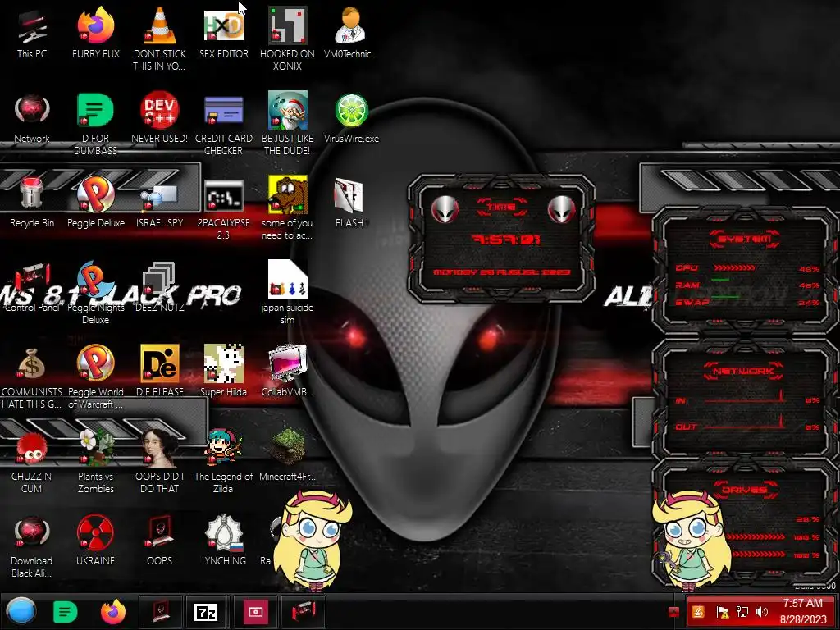Select the Dev-C++ 'NEVER USED!' shortcut
840x630 pixels.
click(x=160, y=111)
